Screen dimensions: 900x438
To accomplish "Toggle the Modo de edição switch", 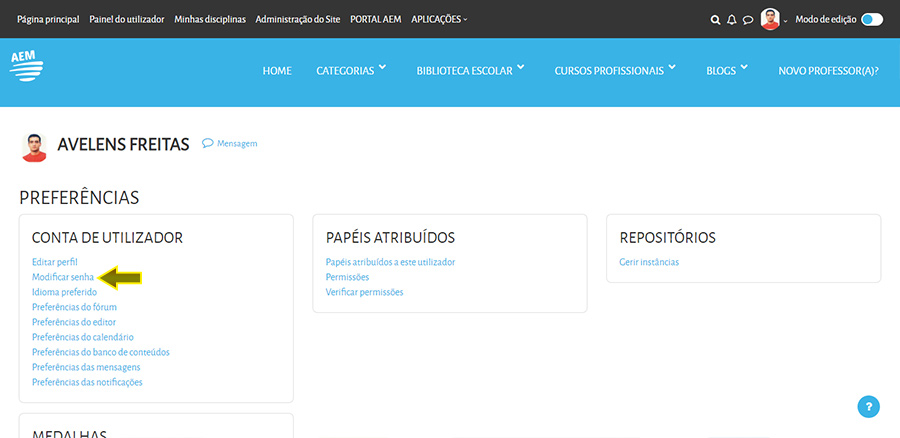I will [871, 19].
